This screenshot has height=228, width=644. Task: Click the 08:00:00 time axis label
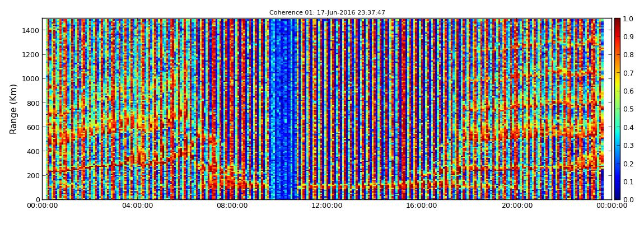click(x=232, y=206)
